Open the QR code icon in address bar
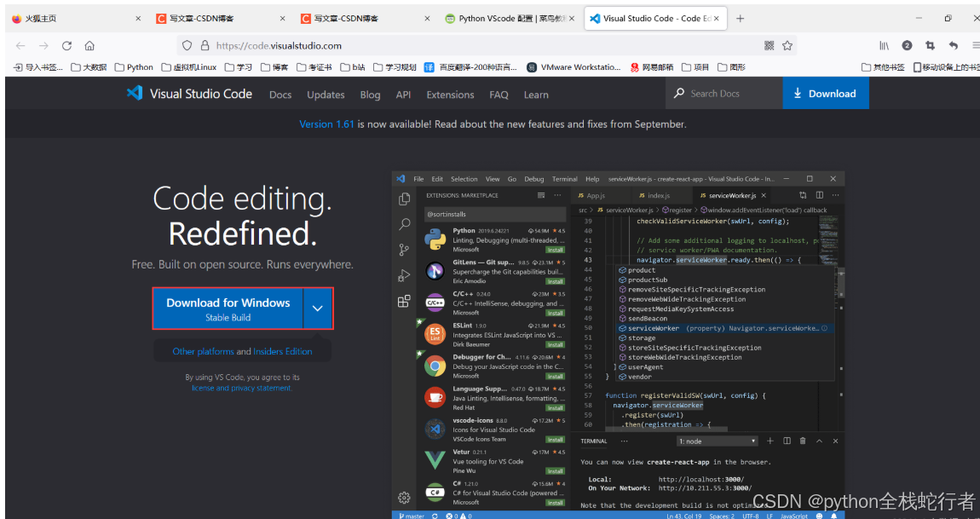The height and width of the screenshot is (519, 980). (770, 45)
